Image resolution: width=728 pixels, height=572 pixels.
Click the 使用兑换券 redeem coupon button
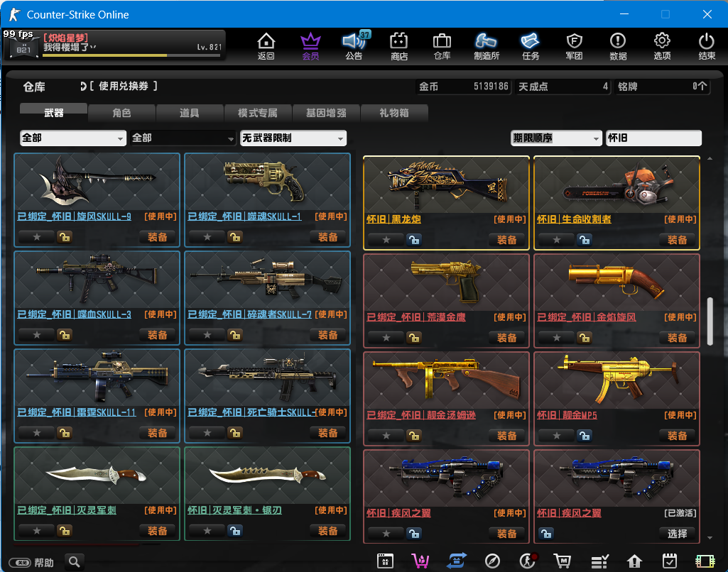click(x=119, y=86)
